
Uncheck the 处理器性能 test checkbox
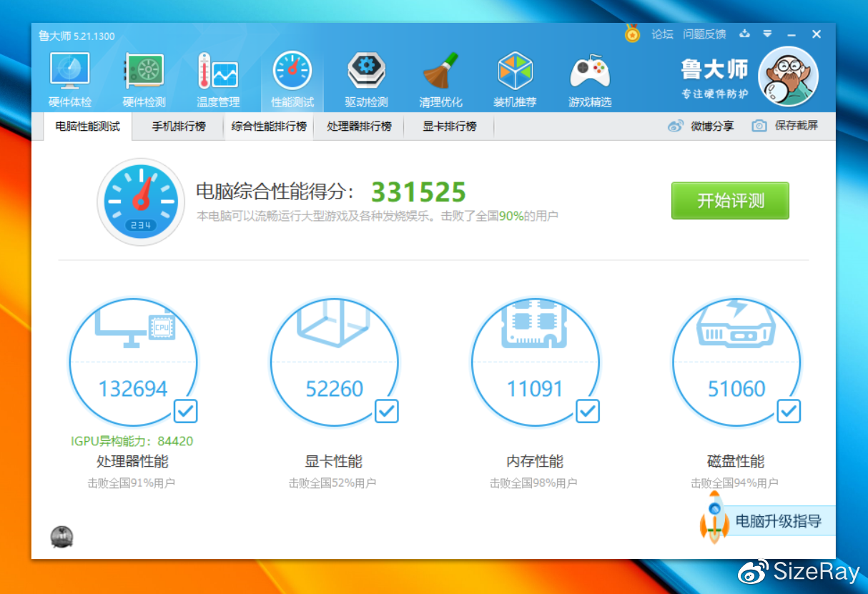click(x=186, y=411)
